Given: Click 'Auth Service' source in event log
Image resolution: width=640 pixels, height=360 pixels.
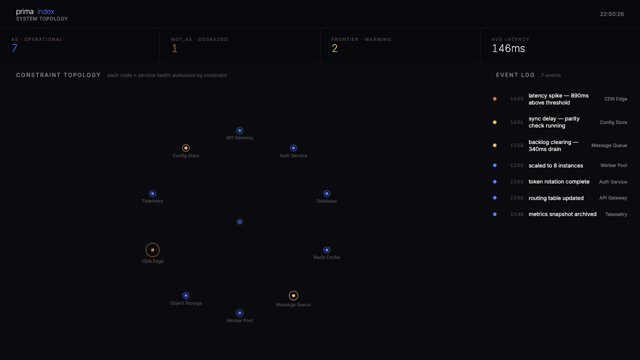Looking at the screenshot, I should point(613,182).
